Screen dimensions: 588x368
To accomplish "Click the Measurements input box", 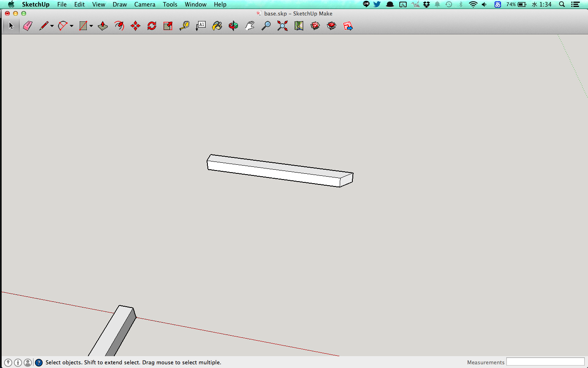I will [x=545, y=362].
